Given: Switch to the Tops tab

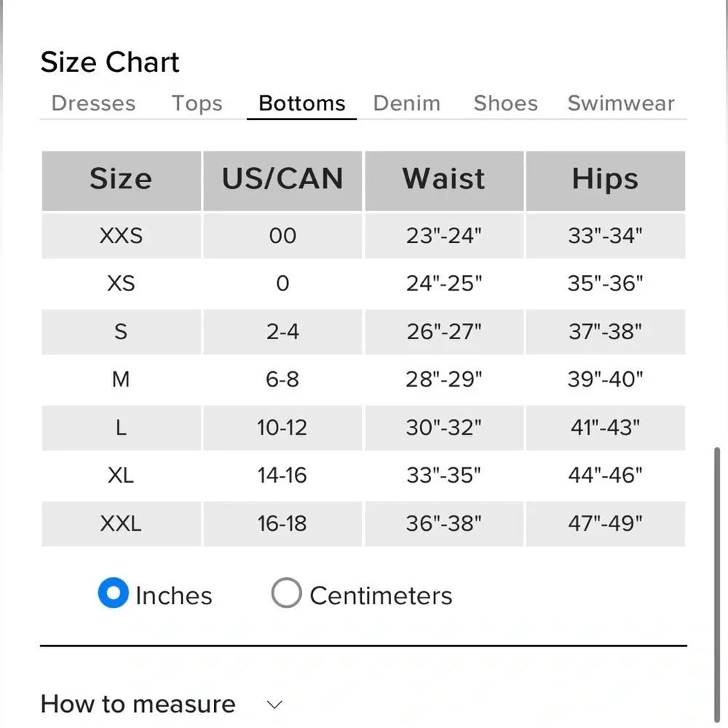Looking at the screenshot, I should point(197,103).
